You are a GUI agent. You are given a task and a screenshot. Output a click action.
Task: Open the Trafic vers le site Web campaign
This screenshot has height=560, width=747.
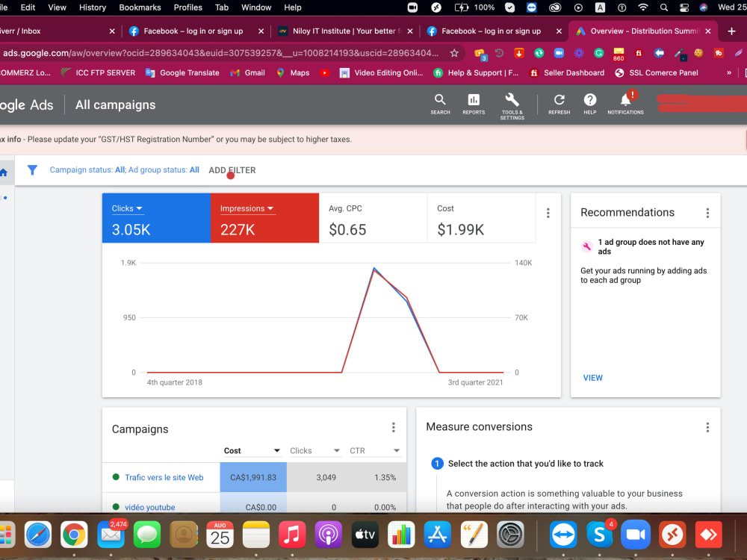coord(164,477)
